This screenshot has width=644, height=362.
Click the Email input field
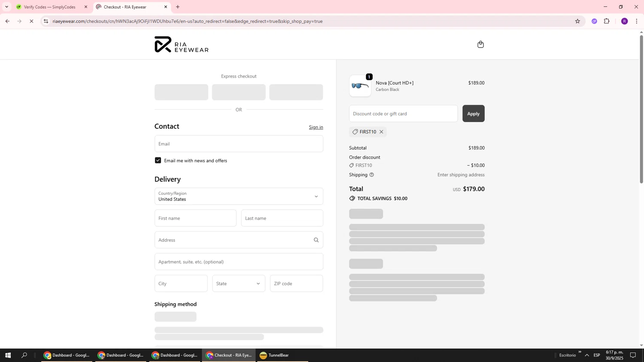pyautogui.click(x=239, y=144)
